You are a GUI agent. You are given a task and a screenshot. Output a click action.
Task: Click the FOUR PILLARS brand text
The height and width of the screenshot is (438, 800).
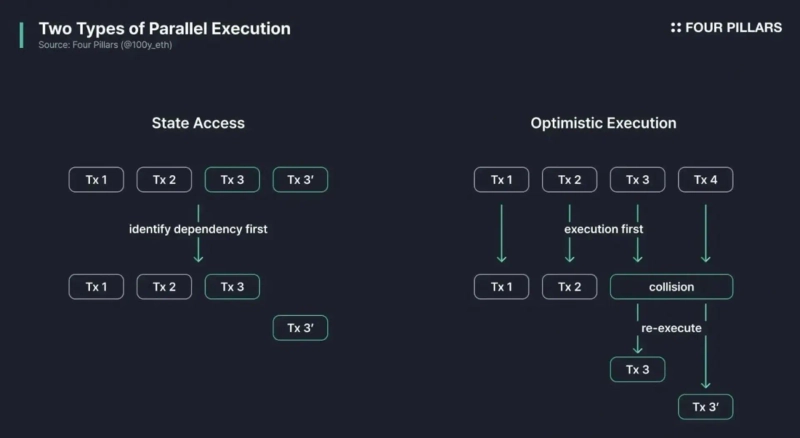coord(733,28)
